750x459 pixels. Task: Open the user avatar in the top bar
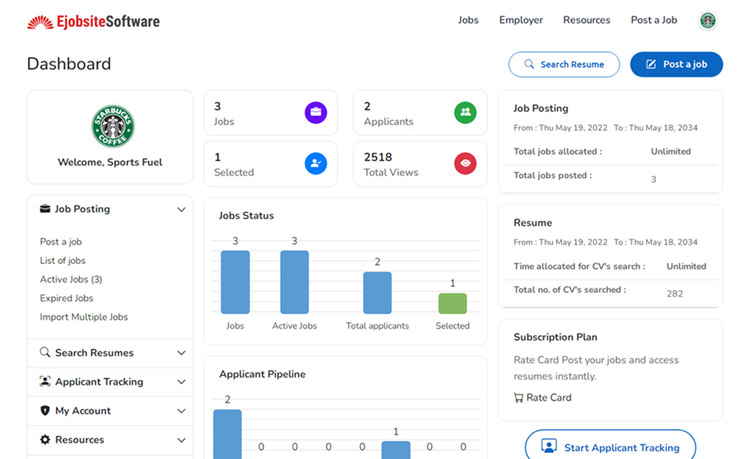tap(707, 21)
